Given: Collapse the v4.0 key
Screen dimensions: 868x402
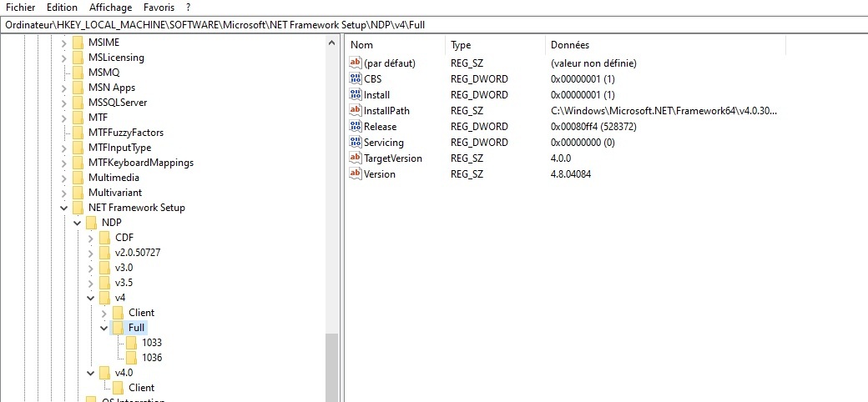Looking at the screenshot, I should pyautogui.click(x=91, y=373).
